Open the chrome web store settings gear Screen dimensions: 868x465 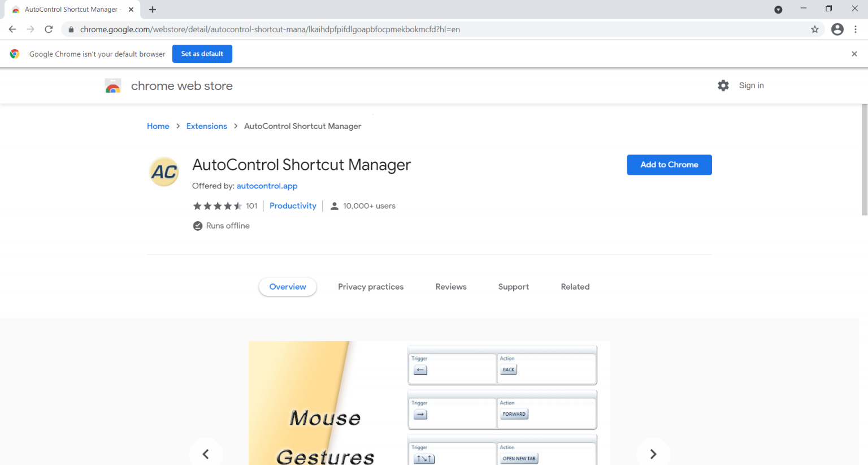(723, 85)
